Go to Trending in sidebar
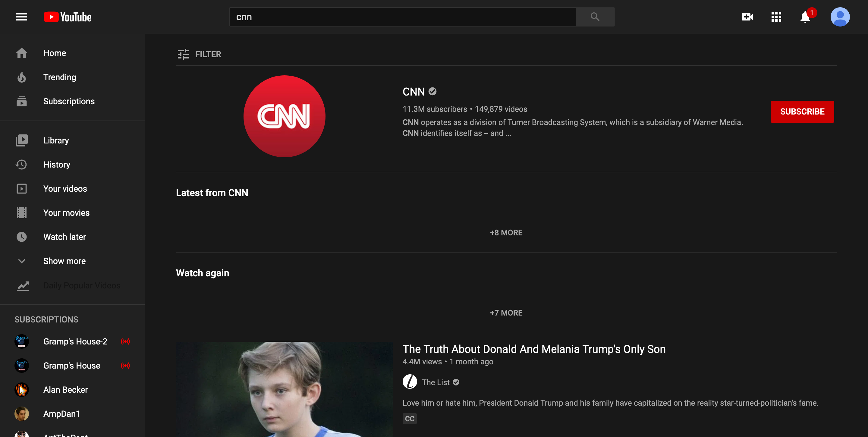The height and width of the screenshot is (437, 868). point(60,77)
